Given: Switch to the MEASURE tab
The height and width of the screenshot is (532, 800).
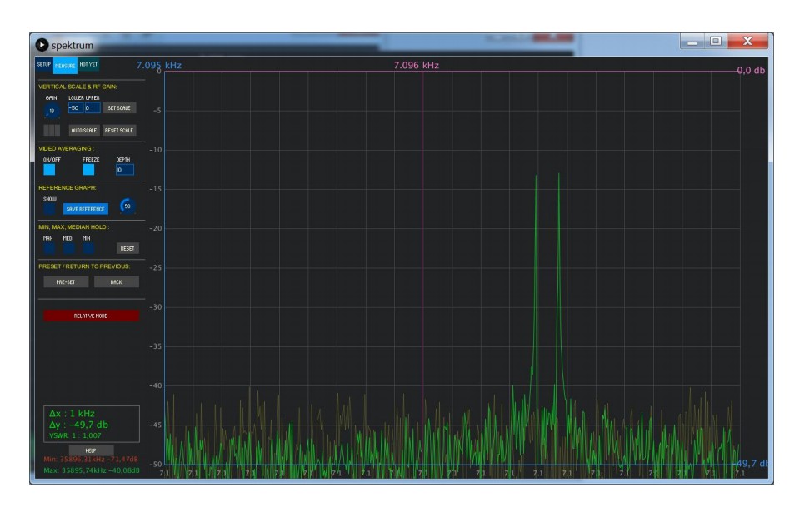Looking at the screenshot, I should [65, 66].
